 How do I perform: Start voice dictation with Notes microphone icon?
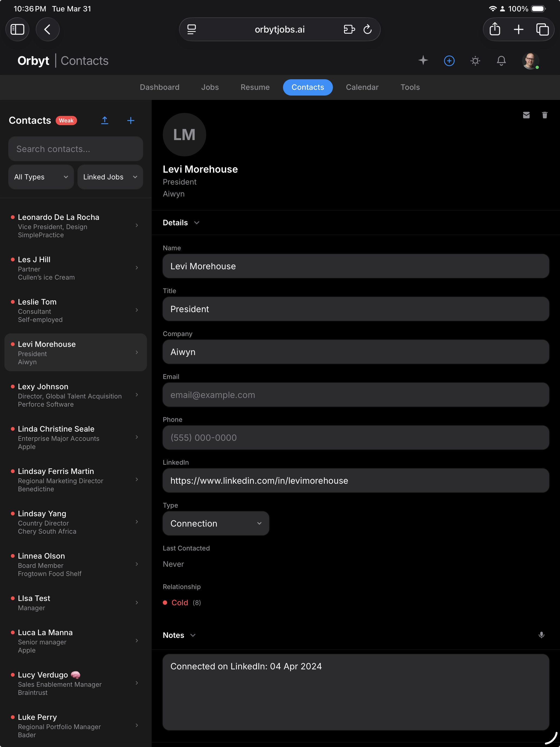point(542,635)
